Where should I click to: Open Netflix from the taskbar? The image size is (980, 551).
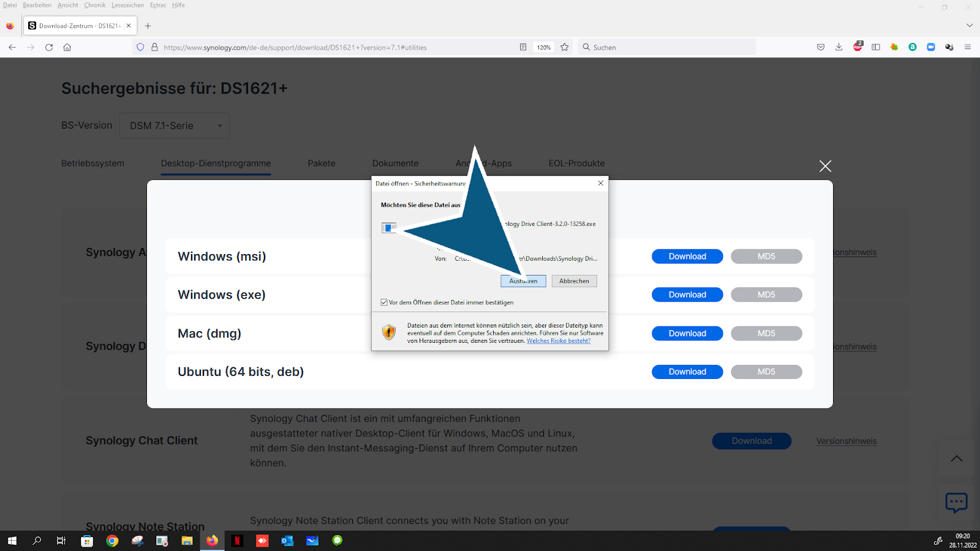(x=237, y=541)
